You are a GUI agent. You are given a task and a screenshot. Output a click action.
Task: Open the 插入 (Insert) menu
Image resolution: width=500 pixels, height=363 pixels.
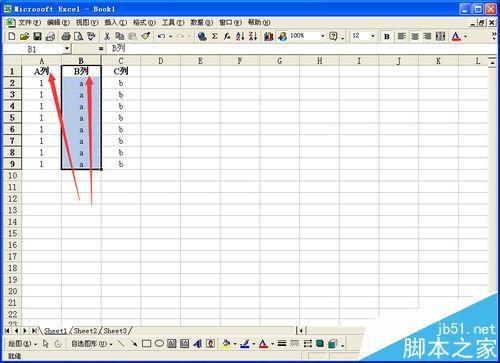(116, 22)
